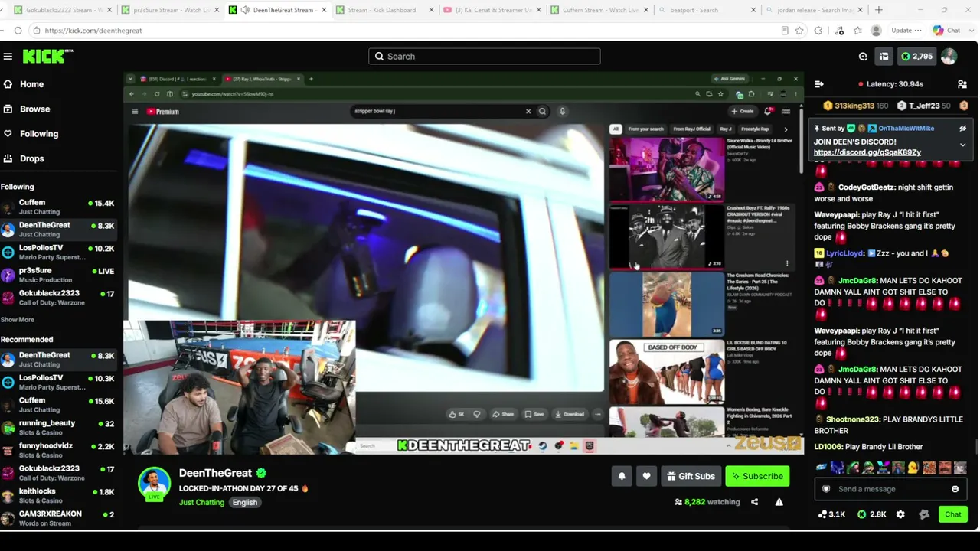This screenshot has height=551, width=980.
Task: Open Browse in the sidebar
Action: (x=34, y=109)
